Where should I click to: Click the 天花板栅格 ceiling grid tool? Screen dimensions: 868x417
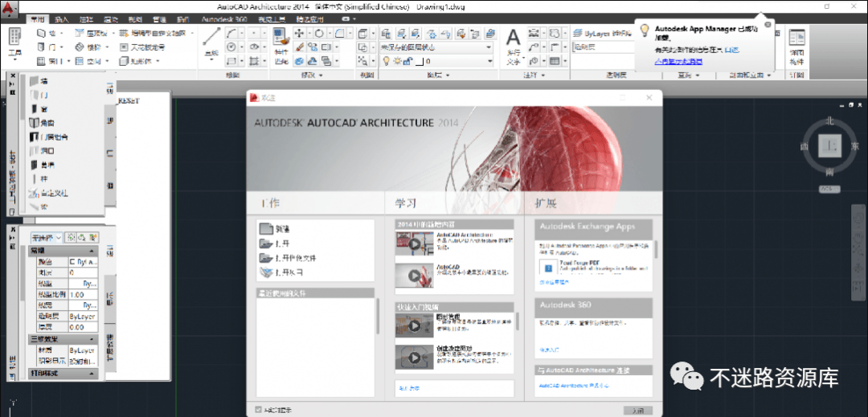point(141,47)
